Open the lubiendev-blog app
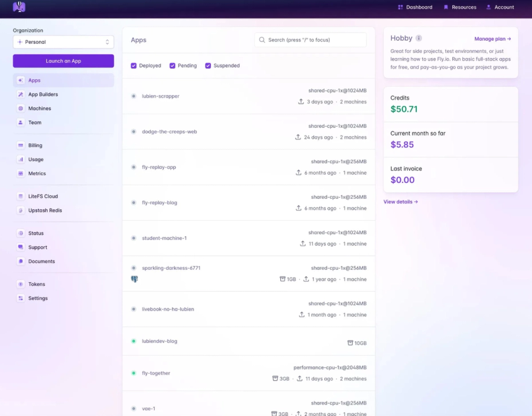Image resolution: width=532 pixels, height=416 pixels. [x=249, y=341]
